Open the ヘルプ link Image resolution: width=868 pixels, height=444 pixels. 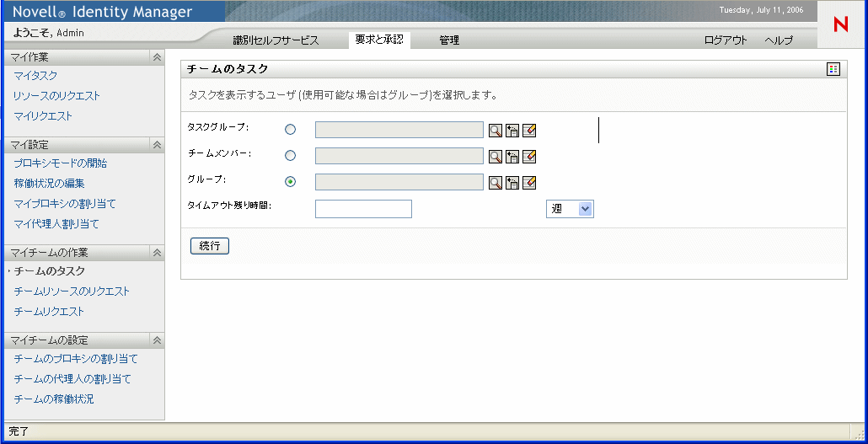779,40
